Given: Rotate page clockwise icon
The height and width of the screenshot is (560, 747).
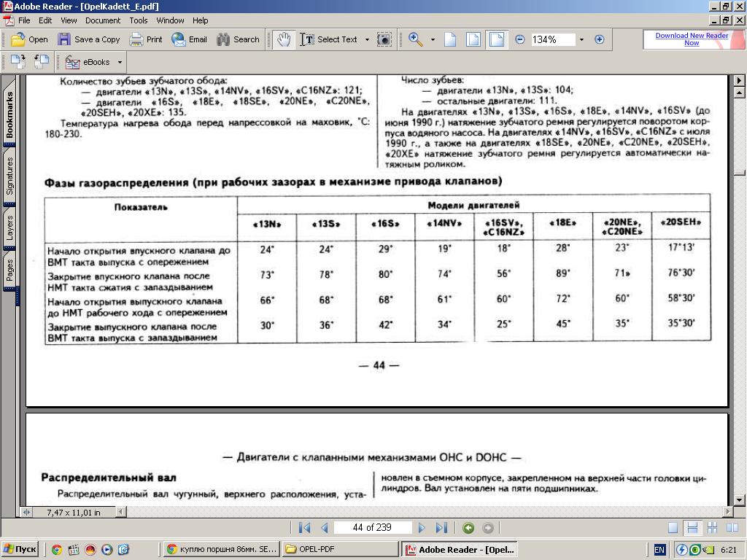Looking at the screenshot, I should tap(42, 62).
